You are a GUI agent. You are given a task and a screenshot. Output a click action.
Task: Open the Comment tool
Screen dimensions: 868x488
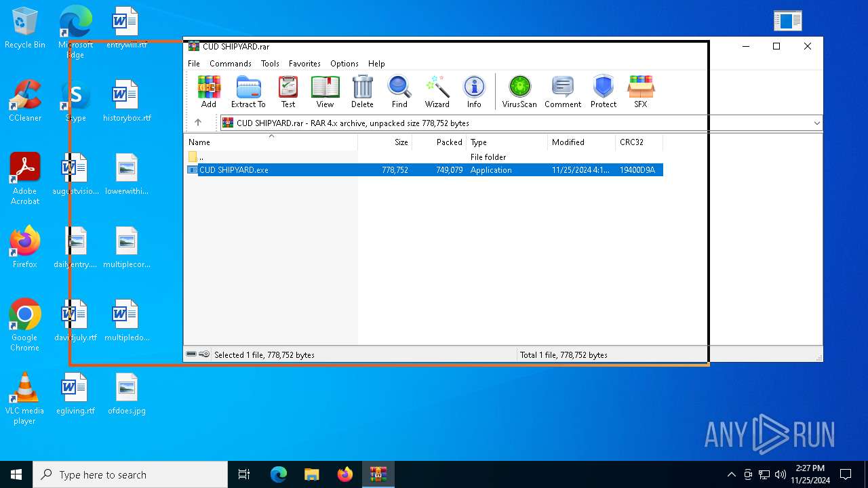click(x=563, y=91)
